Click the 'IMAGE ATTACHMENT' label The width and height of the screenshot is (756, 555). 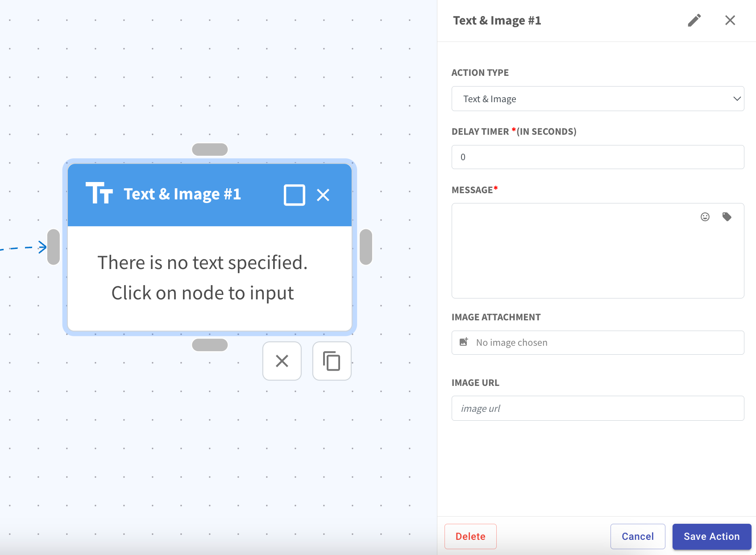496,317
